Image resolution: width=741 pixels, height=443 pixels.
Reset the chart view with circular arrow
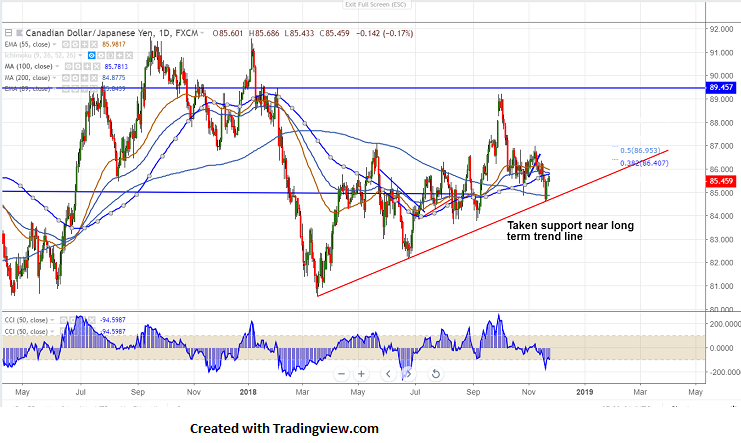click(435, 374)
